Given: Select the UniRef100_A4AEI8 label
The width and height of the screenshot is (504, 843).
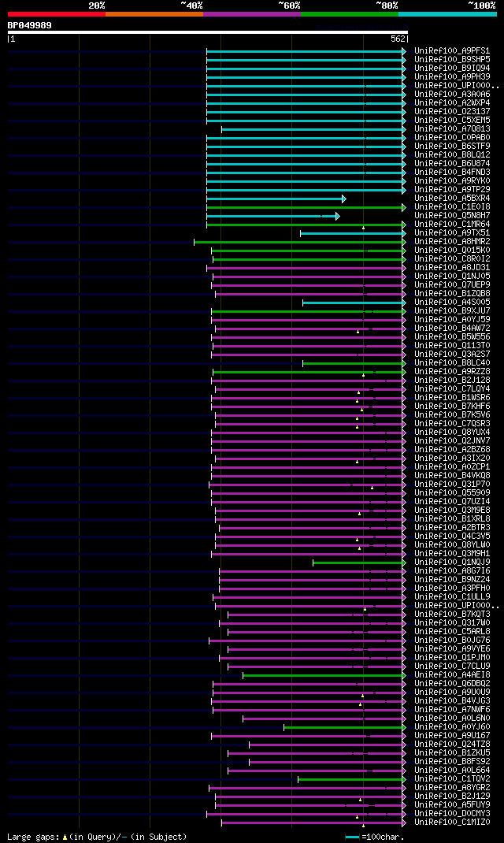Looking at the screenshot, I should coord(452,675).
